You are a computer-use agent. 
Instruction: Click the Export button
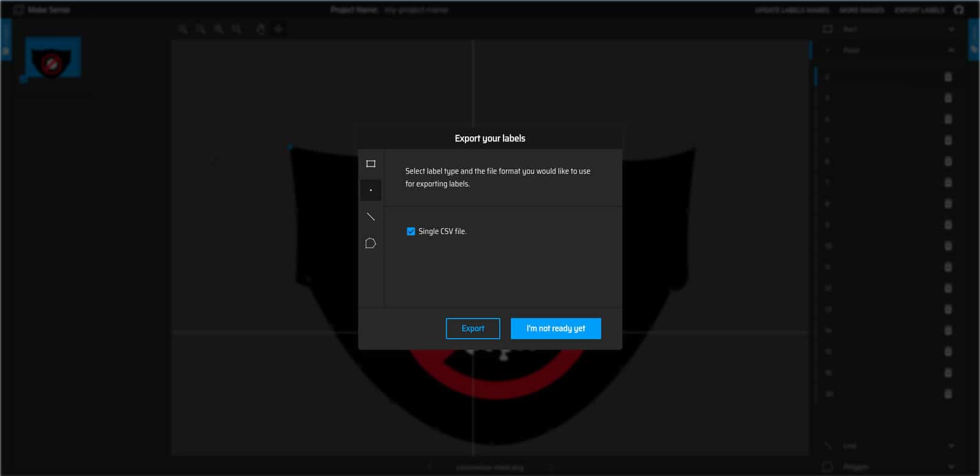pyautogui.click(x=473, y=328)
